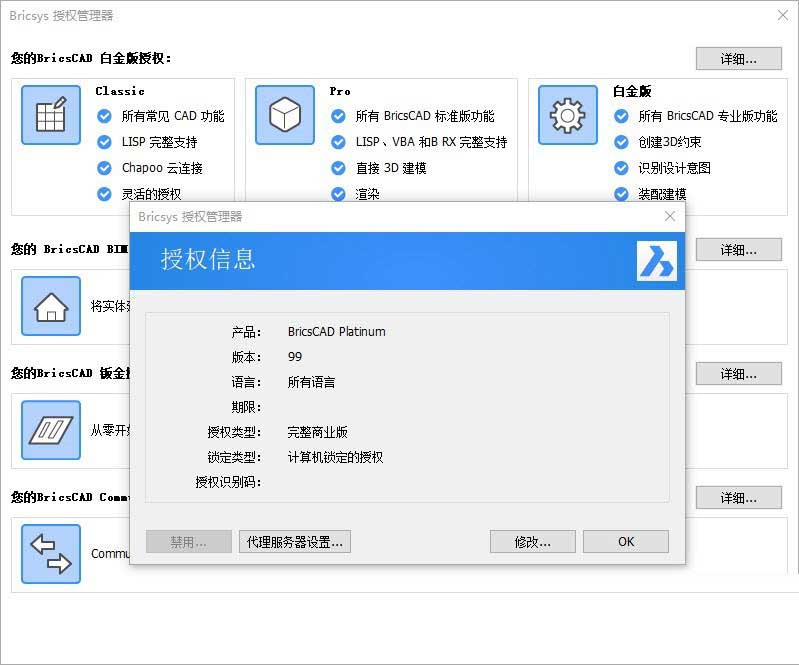
Task: Click the greyed 禁用... button
Action: (x=189, y=542)
